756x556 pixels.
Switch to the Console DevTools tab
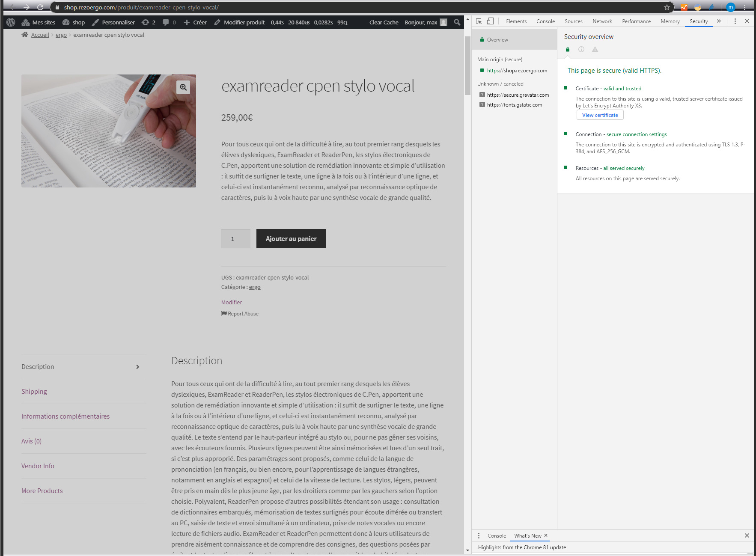545,21
